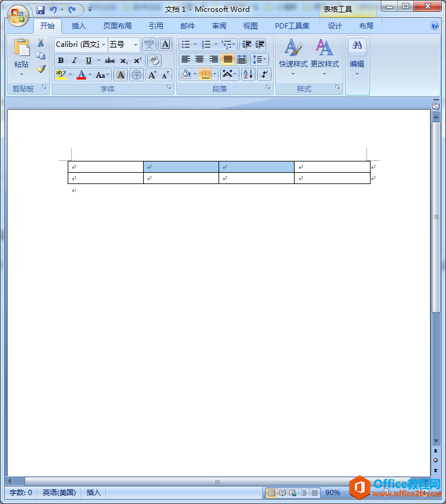Open Word help question mark
The height and width of the screenshot is (504, 446).
pyautogui.click(x=435, y=26)
